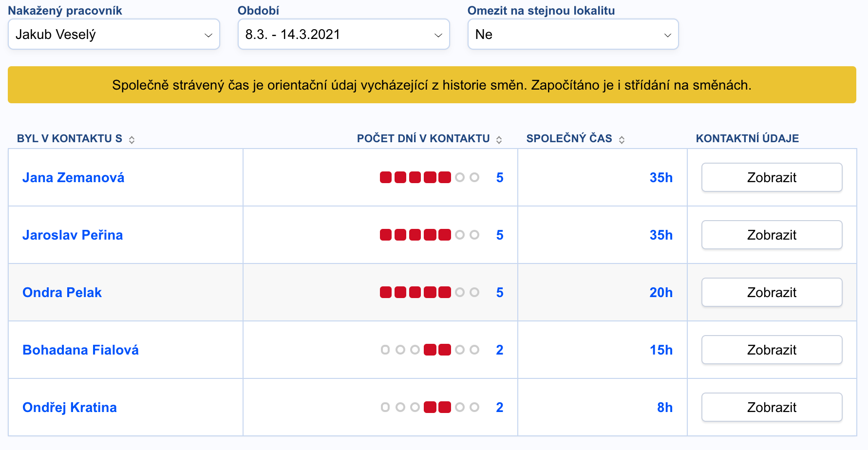Screen dimensions: 868x450
Task: Click Zobrazit in Ondra Pelak row
Action: click(772, 292)
